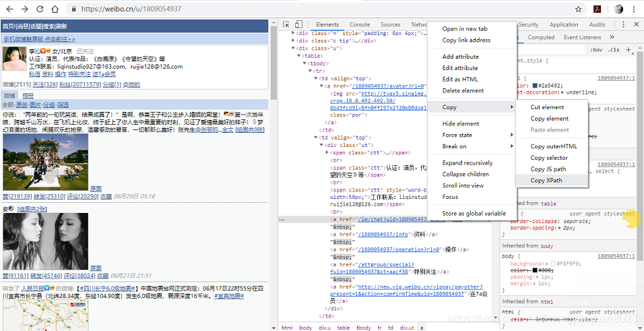Open the Adobe PDF extension icon

[x=598, y=9]
